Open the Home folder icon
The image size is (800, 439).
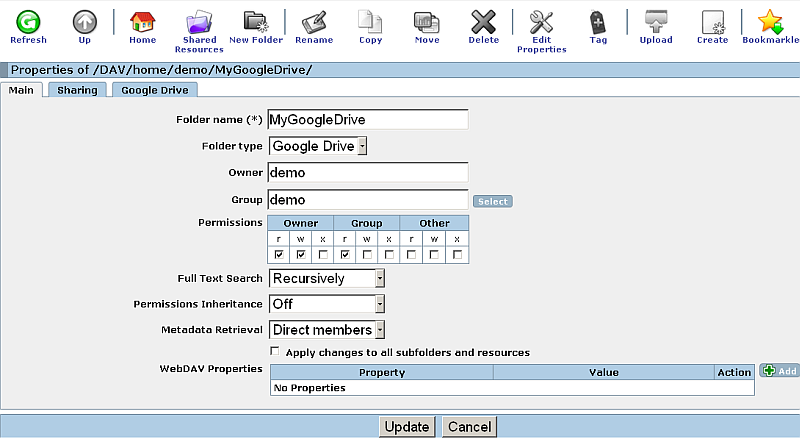(x=142, y=22)
